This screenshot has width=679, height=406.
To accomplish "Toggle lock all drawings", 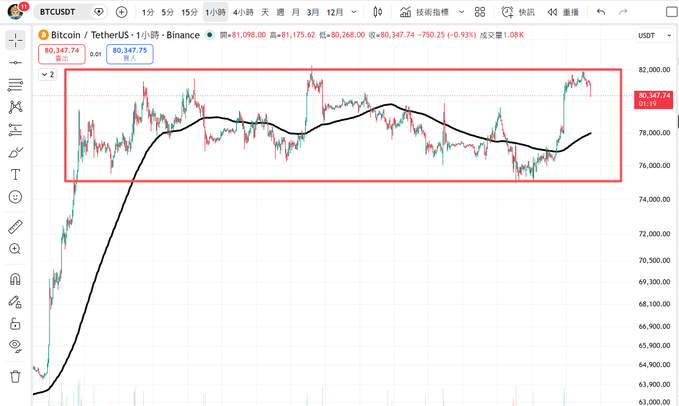I will pos(16,324).
